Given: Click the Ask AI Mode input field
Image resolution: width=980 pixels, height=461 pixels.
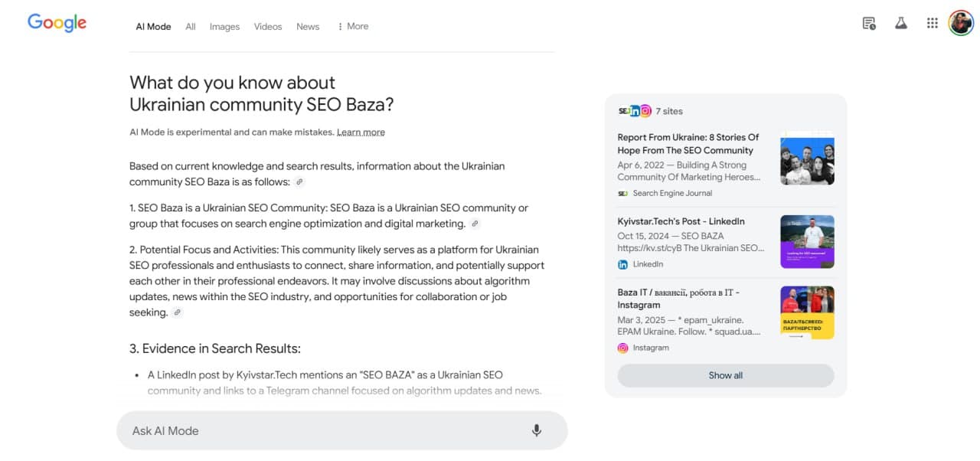Looking at the screenshot, I should [342, 430].
